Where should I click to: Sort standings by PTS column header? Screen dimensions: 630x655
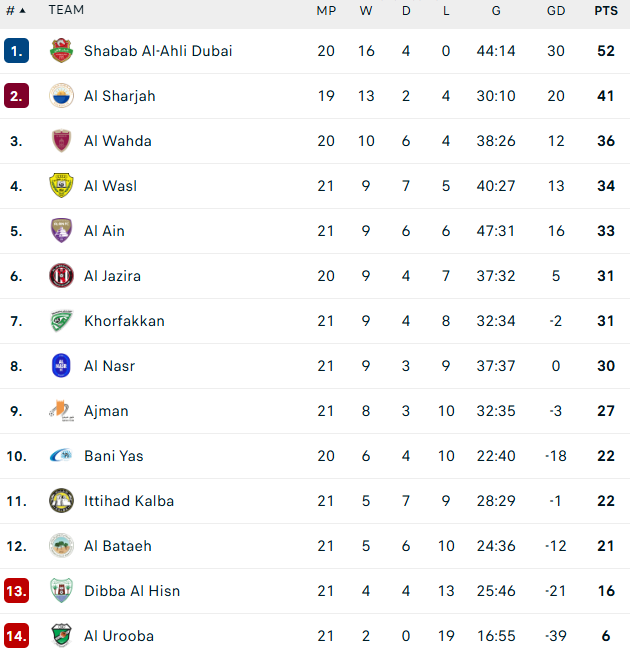click(x=605, y=10)
